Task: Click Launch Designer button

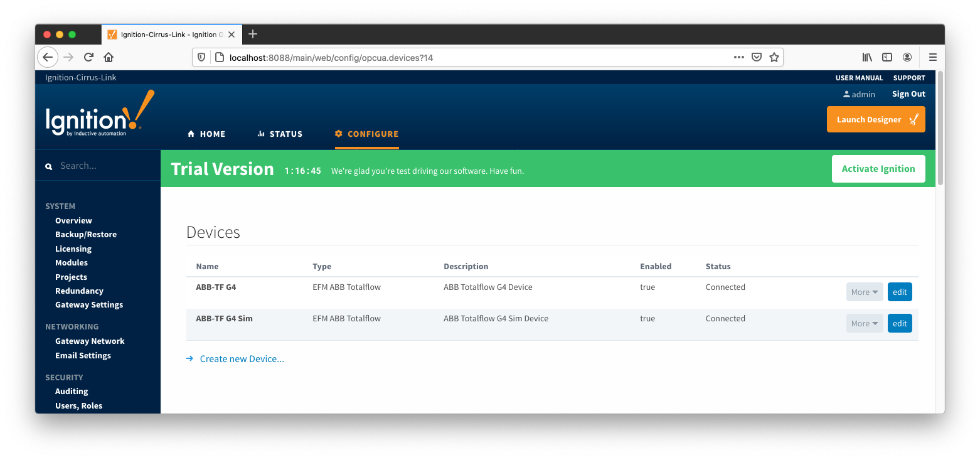Action: [876, 119]
